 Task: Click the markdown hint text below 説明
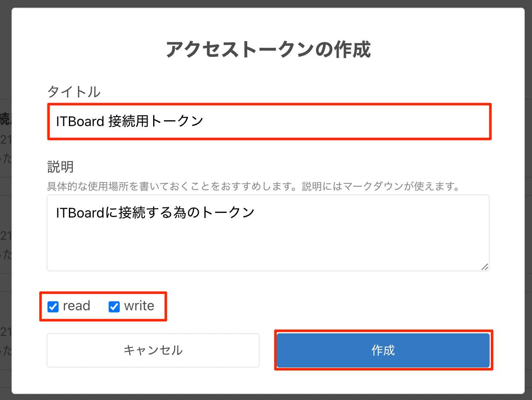253,187
